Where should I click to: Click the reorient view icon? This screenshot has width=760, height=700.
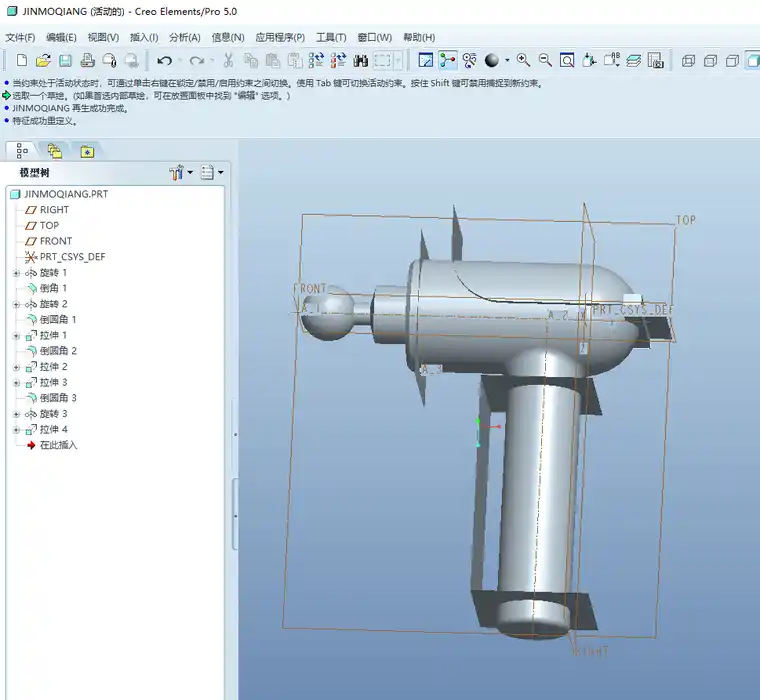tap(589, 61)
